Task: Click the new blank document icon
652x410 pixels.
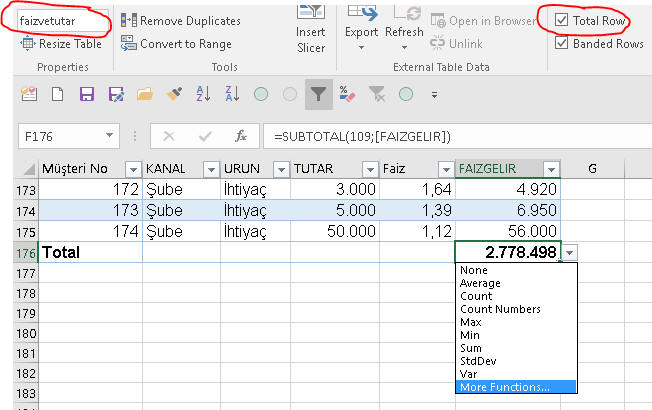Action: pyautogui.click(x=57, y=95)
